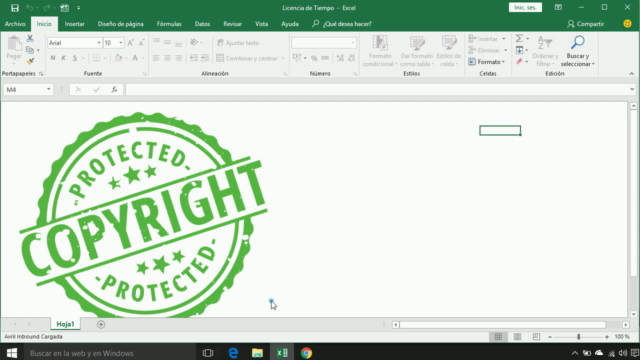Viewport: 640px width, 360px height.
Task: Click the Fill Color bucket icon
Action: coord(118,58)
